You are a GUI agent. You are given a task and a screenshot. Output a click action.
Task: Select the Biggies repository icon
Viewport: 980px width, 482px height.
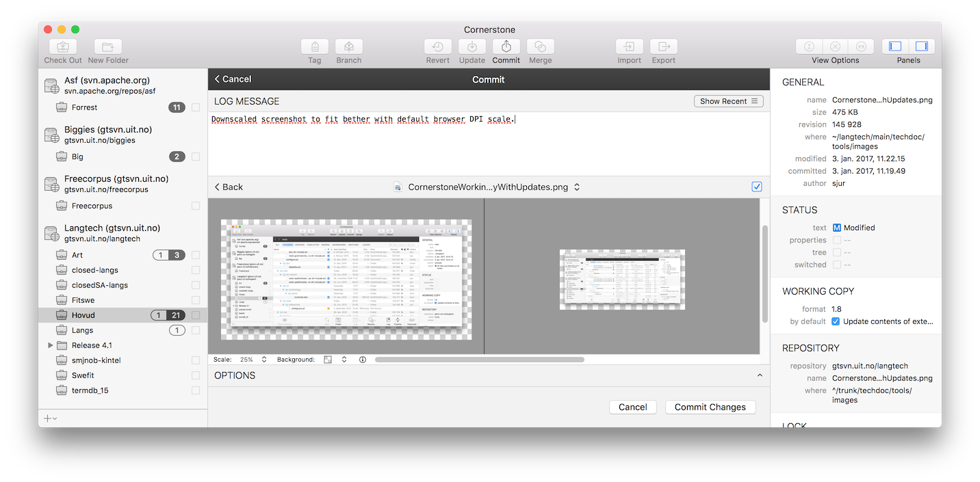[x=51, y=135]
